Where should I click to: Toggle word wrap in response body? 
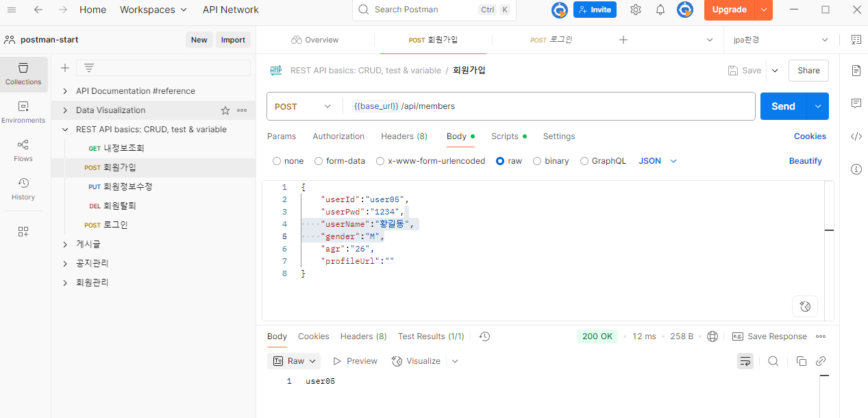(x=745, y=361)
